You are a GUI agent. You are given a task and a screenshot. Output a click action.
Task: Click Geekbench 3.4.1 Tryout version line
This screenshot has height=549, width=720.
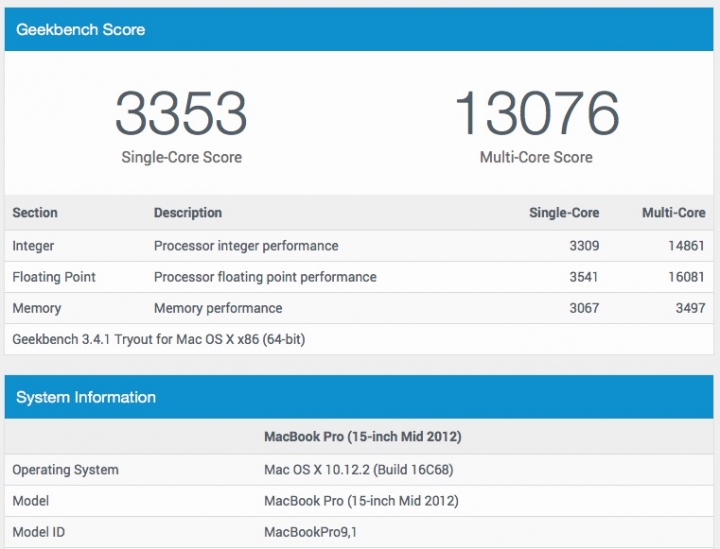pyautogui.click(x=158, y=339)
